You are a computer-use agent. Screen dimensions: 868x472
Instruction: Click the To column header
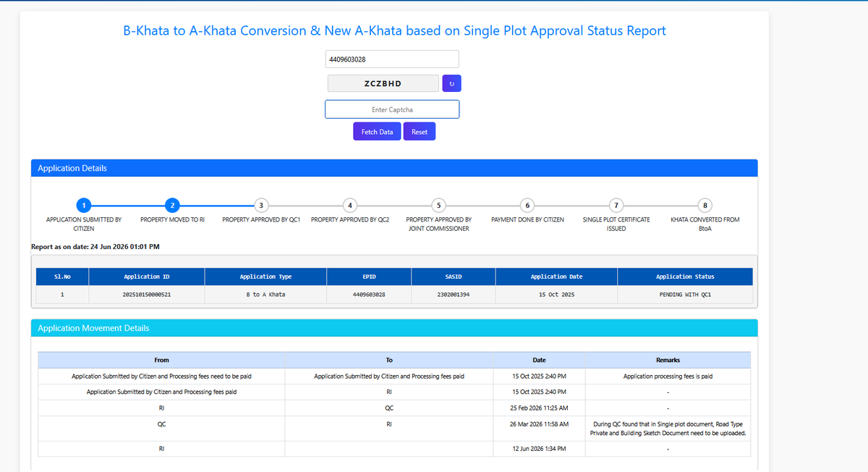point(389,360)
